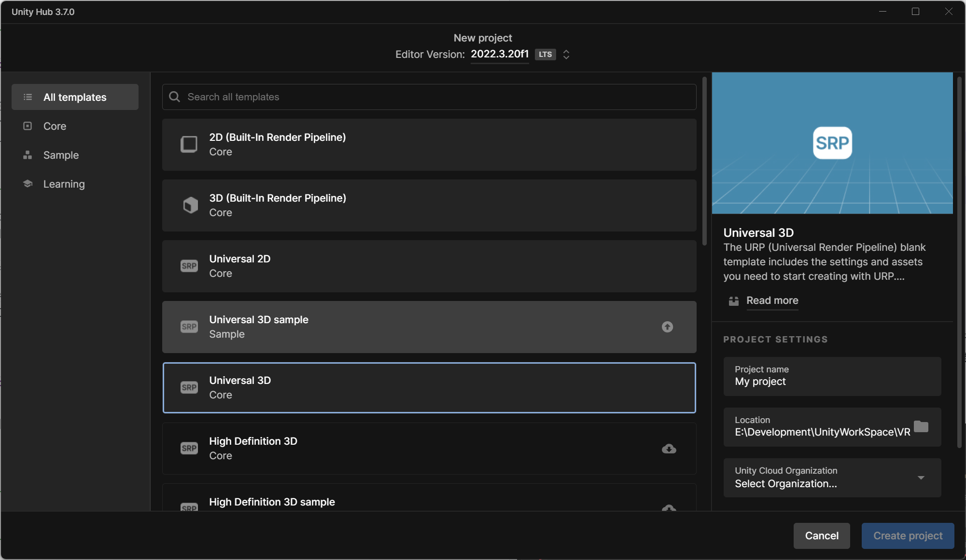
Task: Click the Sample category blocks icon
Action: point(28,155)
